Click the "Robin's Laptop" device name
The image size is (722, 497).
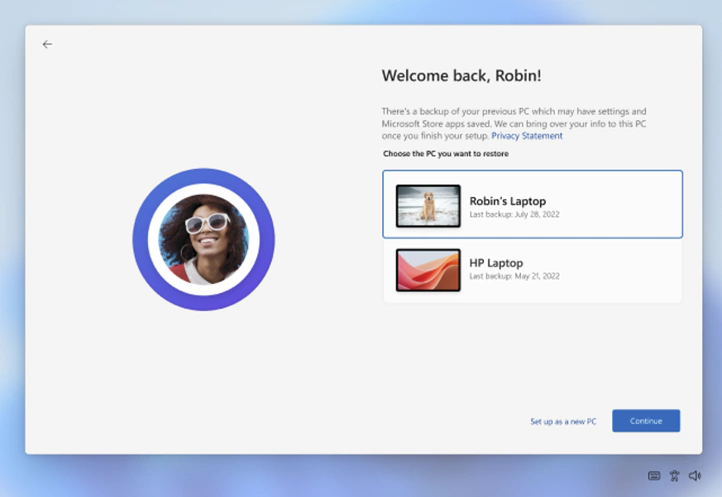(x=508, y=200)
